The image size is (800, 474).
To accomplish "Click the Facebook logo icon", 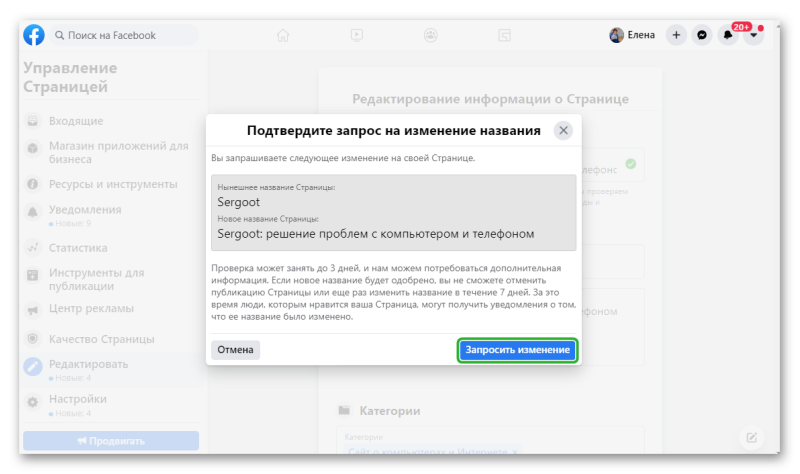I will pos(34,35).
